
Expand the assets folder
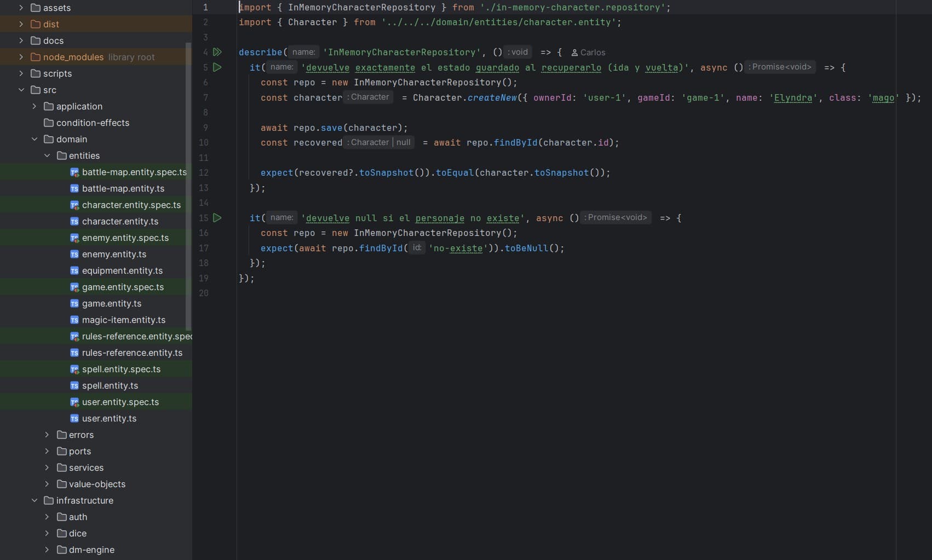click(21, 8)
